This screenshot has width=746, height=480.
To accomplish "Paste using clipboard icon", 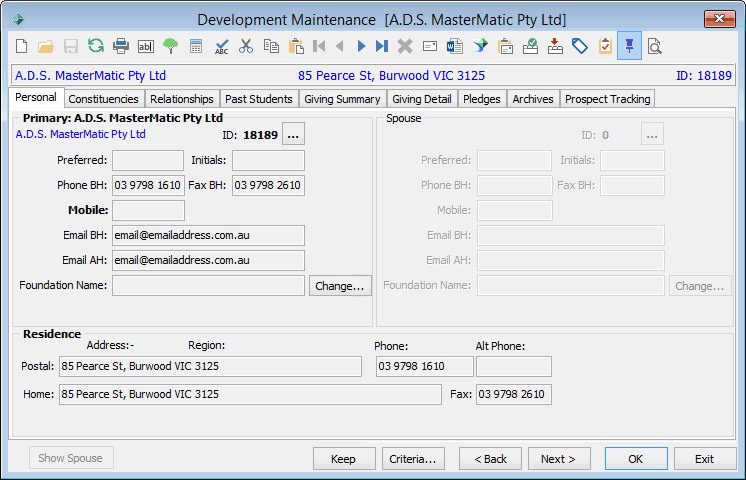I will coord(296,46).
